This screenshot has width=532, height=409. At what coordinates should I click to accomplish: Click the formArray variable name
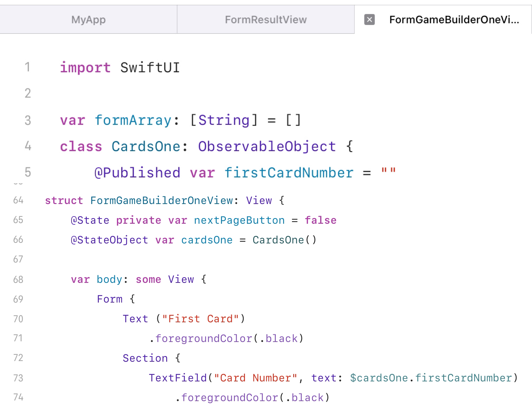(133, 120)
